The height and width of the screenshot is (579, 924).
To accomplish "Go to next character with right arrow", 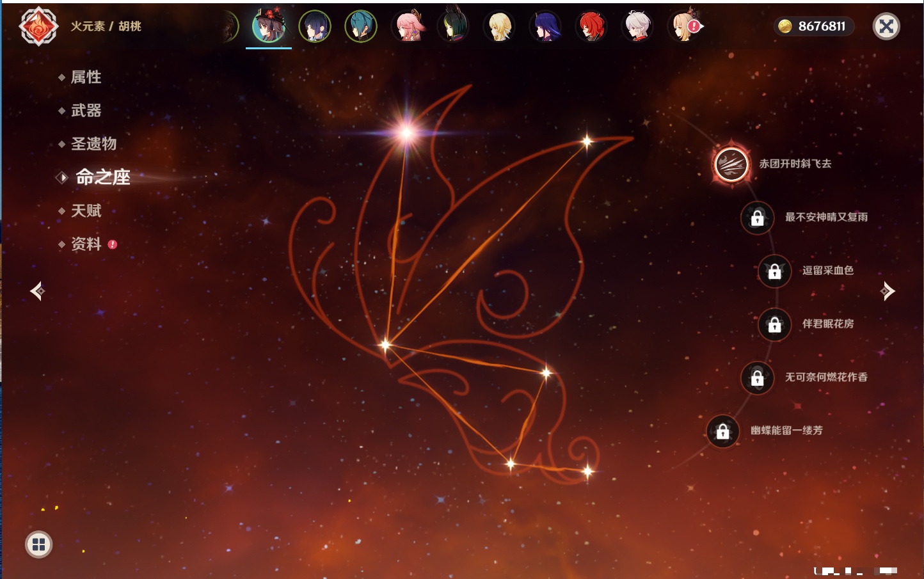I will [888, 291].
